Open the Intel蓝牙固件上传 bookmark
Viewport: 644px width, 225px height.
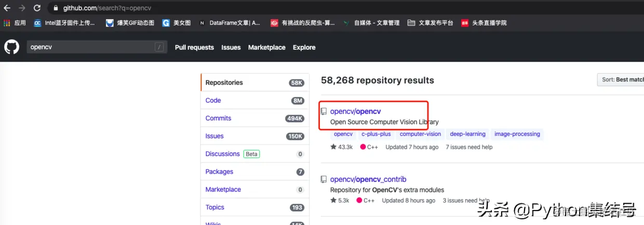[x=64, y=23]
